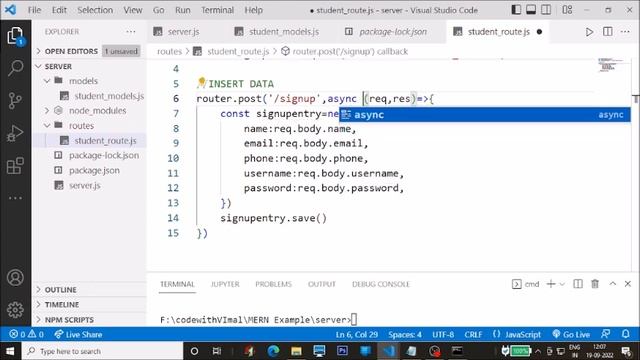The image size is (640, 360).
Task: Switch to the Jupyter panel tab
Action: 225,284
